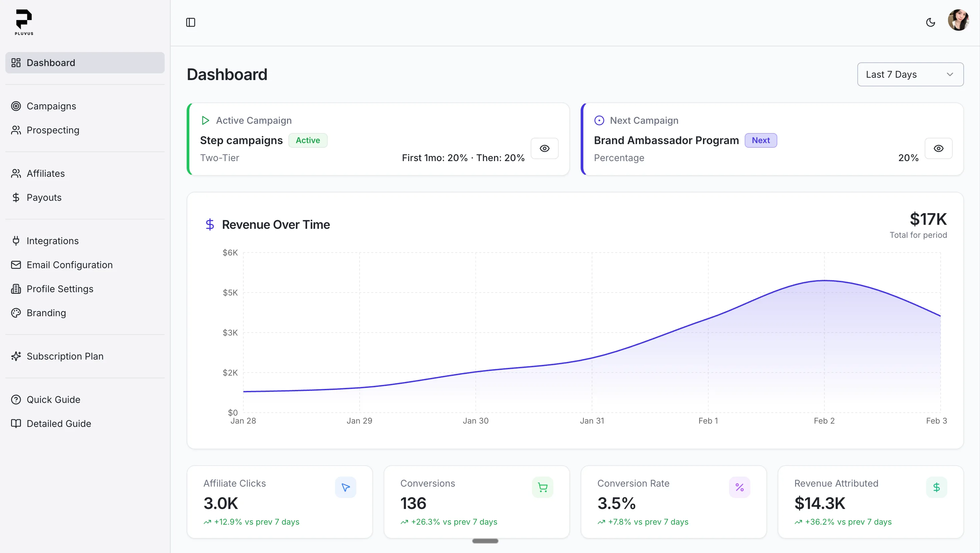Open the Last 7 Days dropdown

pos(910,74)
